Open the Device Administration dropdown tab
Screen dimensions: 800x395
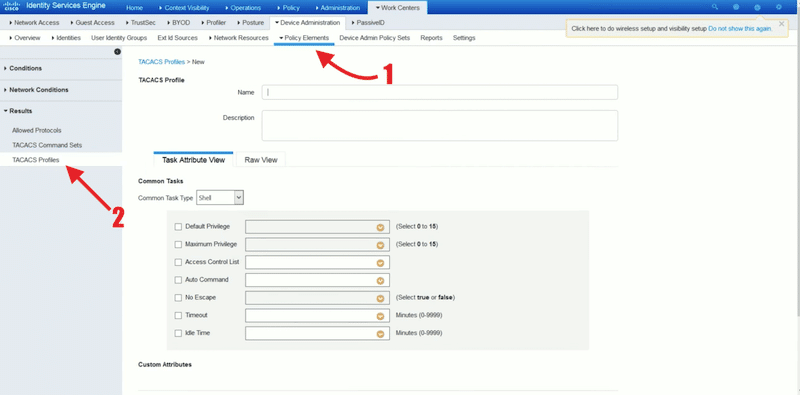(x=307, y=23)
